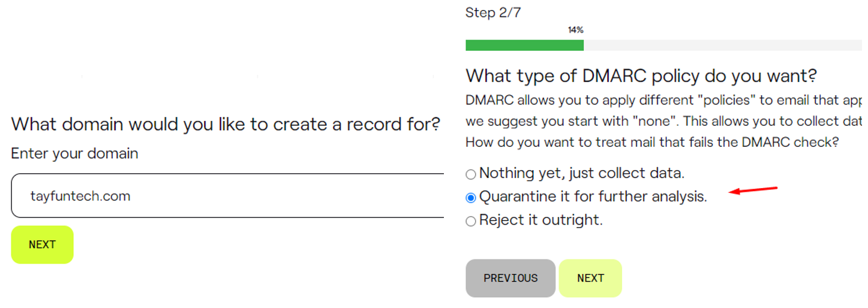868x308 pixels.
Task: Click NEXT beside the PREVIOUS button
Action: (590, 278)
